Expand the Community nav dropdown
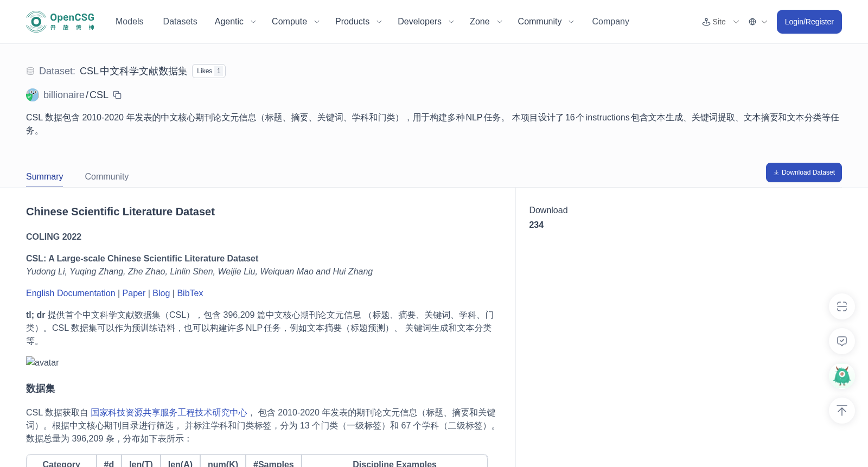Image resolution: width=868 pixels, height=467 pixels. point(546,22)
